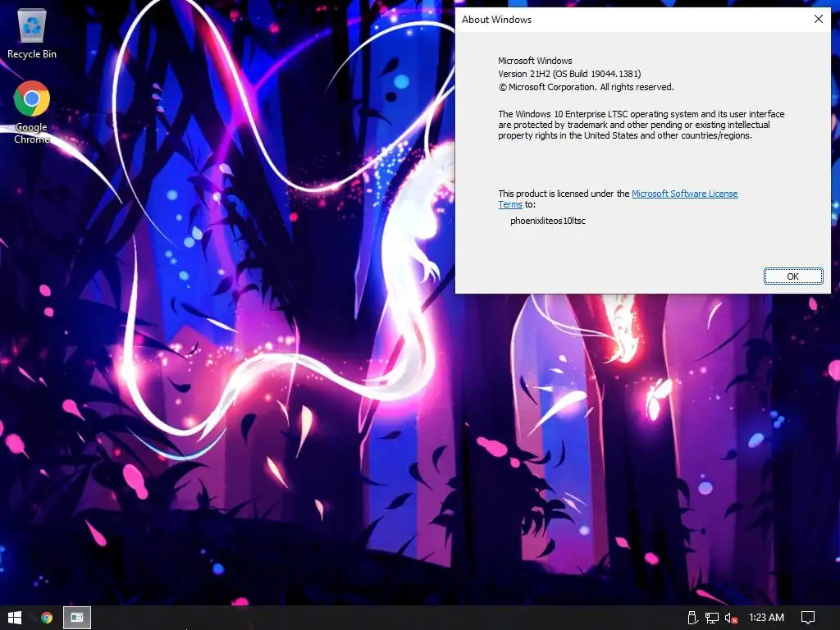Select the About Windows taskbar button
Screen dimensions: 840x630
click(77, 618)
